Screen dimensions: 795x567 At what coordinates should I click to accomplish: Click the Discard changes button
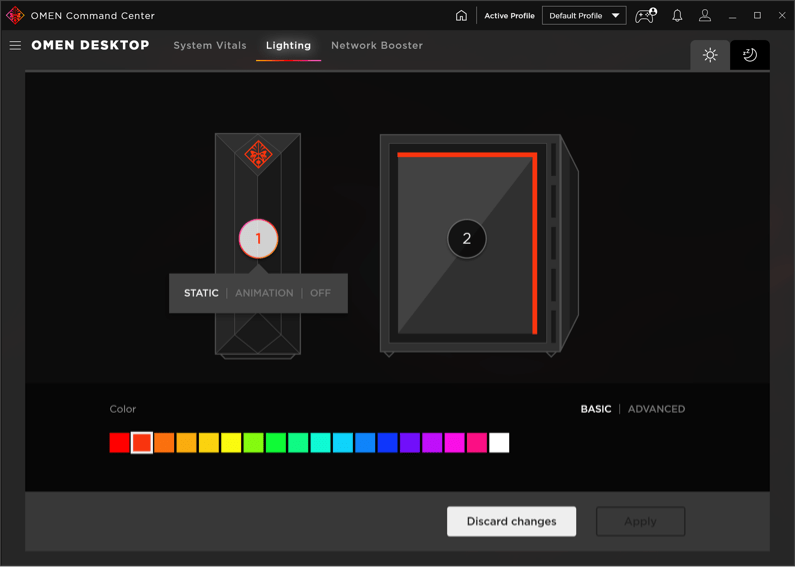pyautogui.click(x=511, y=521)
